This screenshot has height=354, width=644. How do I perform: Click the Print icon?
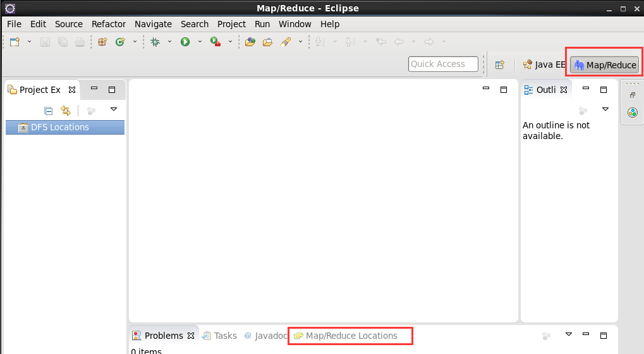(80, 42)
